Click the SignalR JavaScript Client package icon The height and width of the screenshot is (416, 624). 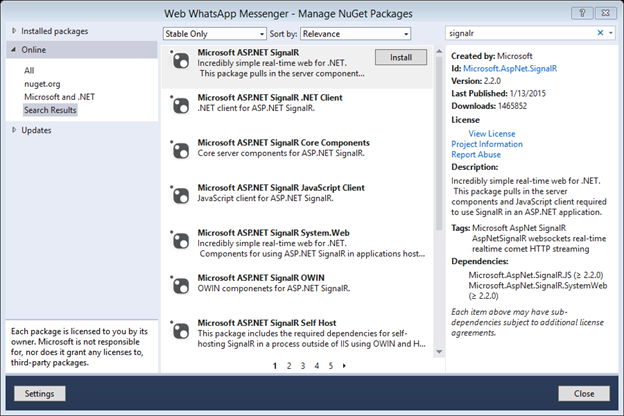click(181, 196)
